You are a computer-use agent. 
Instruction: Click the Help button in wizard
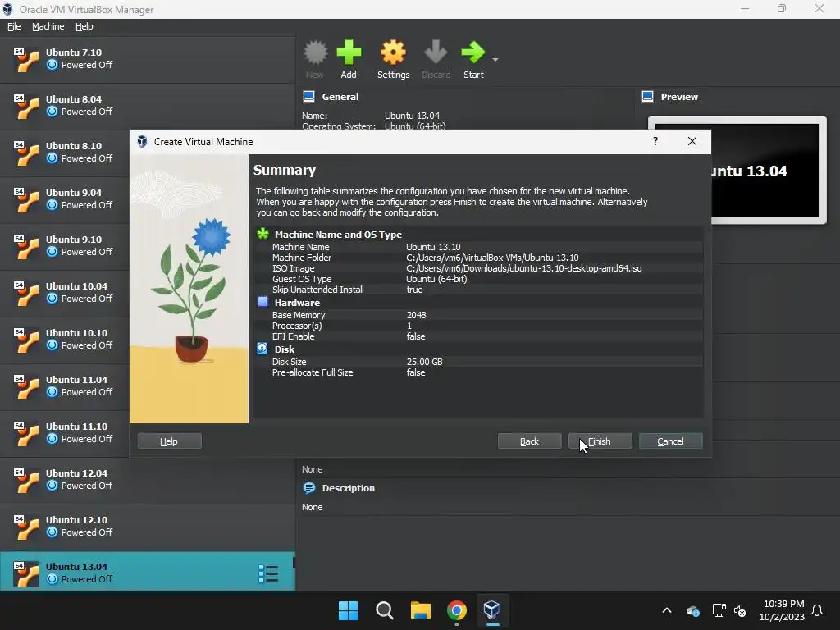(169, 441)
